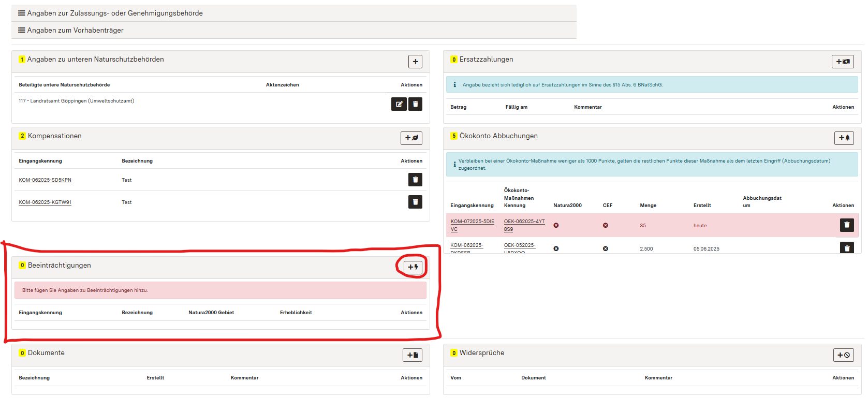Click Abbuchungsdatum column header
This screenshot has height=411, width=868.
coord(762,202)
